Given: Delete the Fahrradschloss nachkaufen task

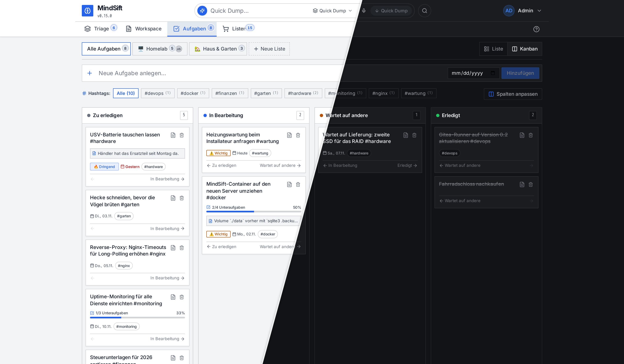Looking at the screenshot, I should [x=530, y=184].
